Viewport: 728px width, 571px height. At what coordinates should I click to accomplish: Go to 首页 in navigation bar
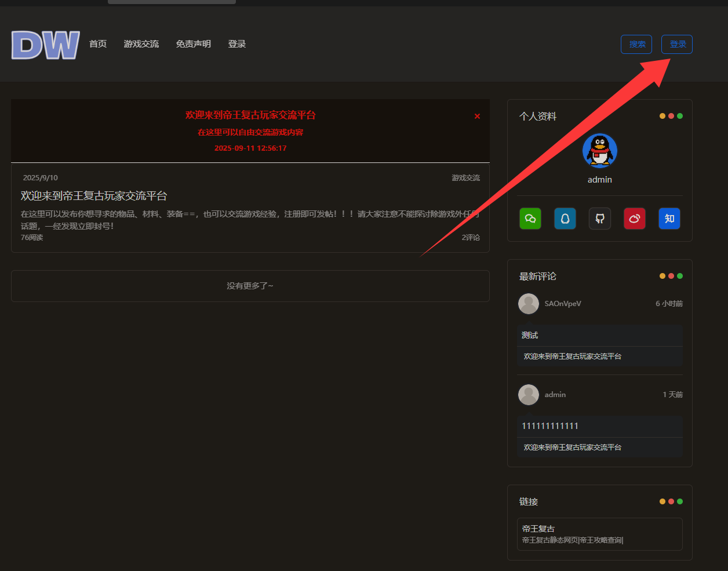pos(98,44)
